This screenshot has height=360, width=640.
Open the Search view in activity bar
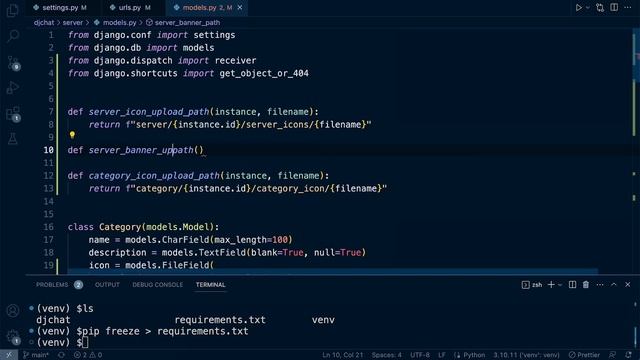(13, 36)
